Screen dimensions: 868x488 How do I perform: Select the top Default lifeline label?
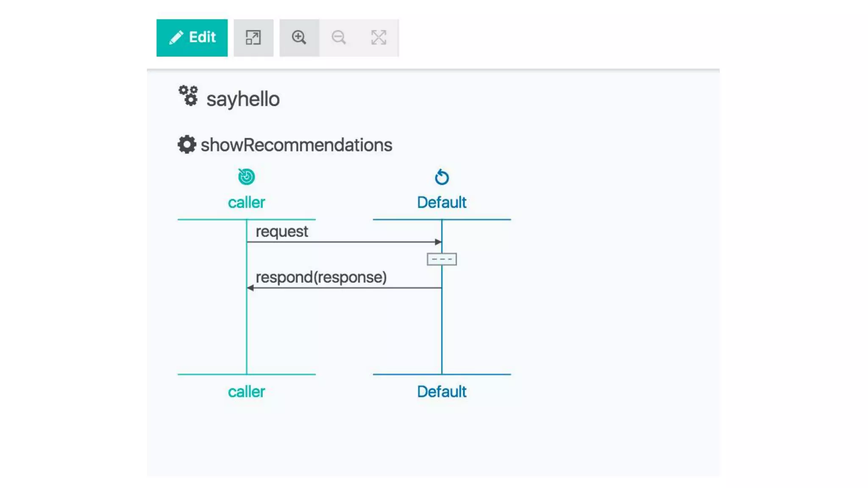pos(442,202)
